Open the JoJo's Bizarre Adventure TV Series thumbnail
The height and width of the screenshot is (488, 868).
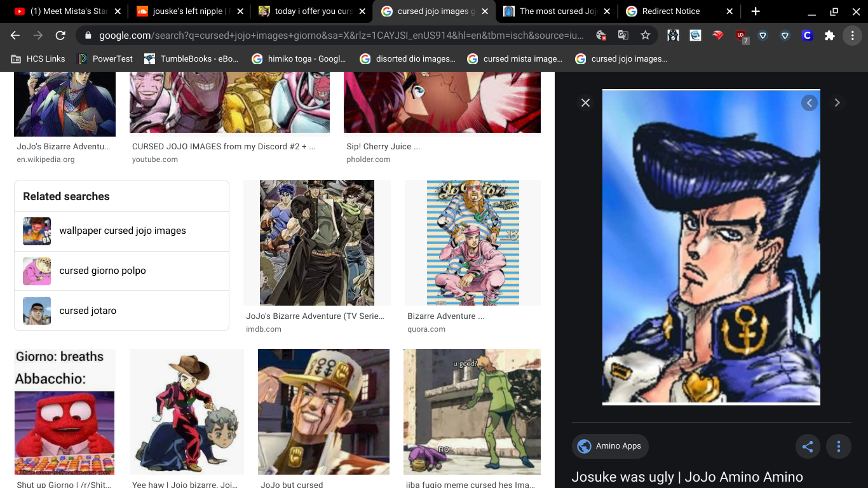tap(317, 243)
